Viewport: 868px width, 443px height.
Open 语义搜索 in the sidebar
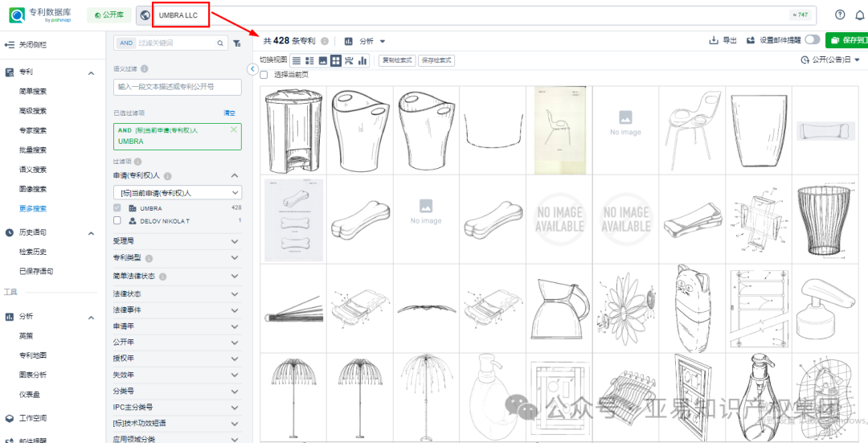pos(33,170)
